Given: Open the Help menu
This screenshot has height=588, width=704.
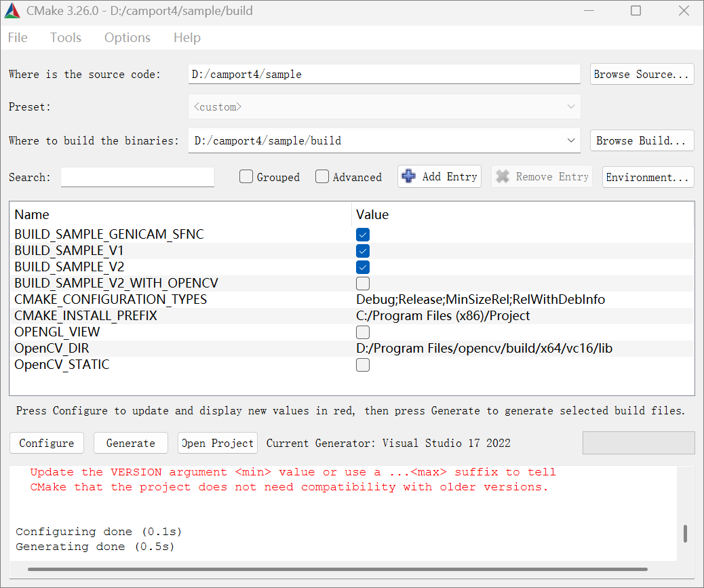Looking at the screenshot, I should pos(187,38).
